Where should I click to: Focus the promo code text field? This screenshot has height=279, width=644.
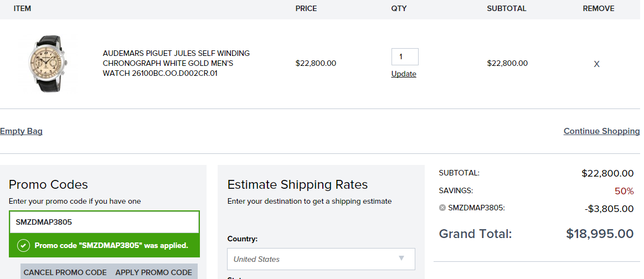pyautogui.click(x=104, y=222)
